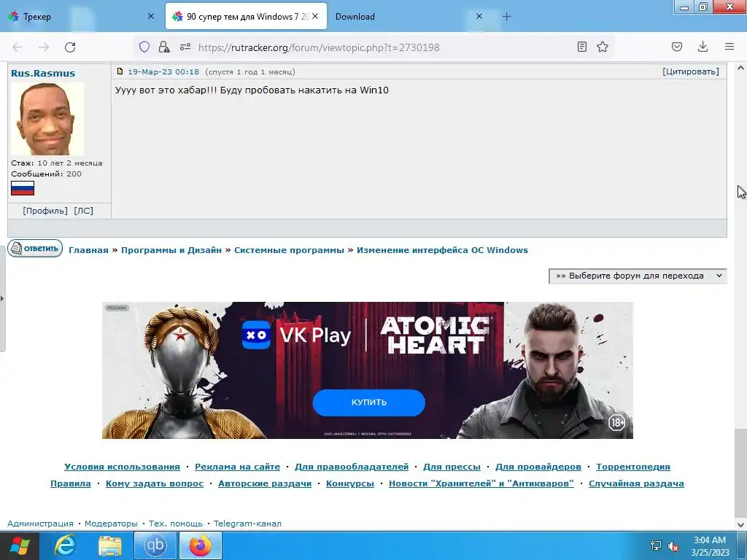This screenshot has width=747, height=560.
Task: Open Случайная раздача link
Action: pyautogui.click(x=636, y=483)
